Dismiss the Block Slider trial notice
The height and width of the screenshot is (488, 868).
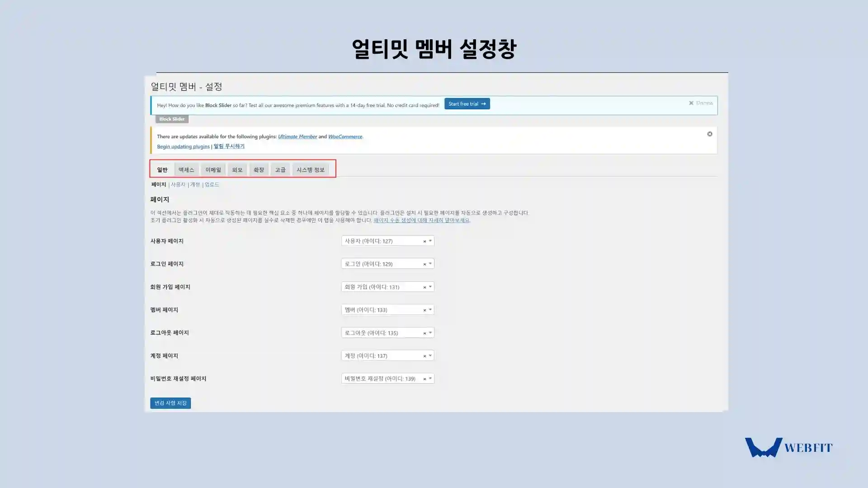tap(701, 103)
